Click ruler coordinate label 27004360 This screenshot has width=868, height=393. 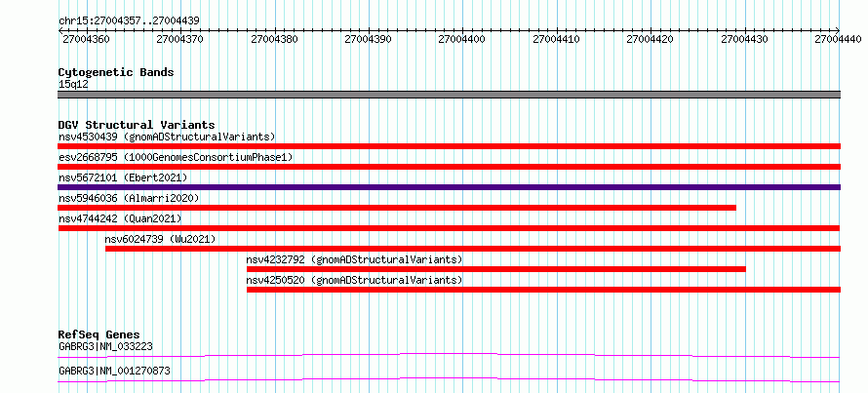click(x=86, y=39)
